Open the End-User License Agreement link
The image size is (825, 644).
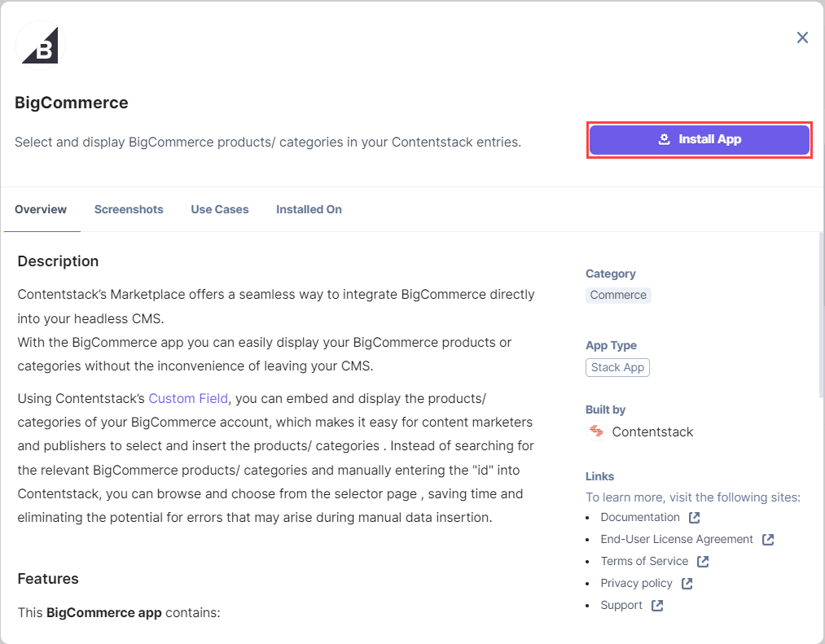[677, 539]
